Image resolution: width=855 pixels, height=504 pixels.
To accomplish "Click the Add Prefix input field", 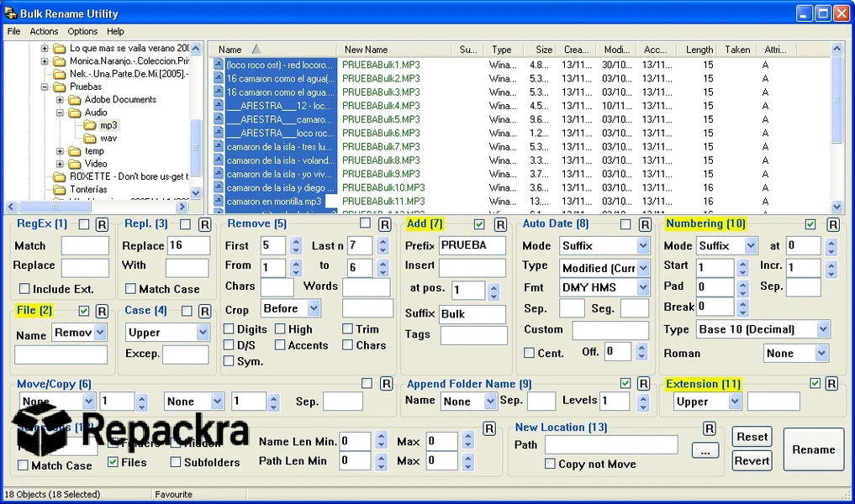I will (472, 246).
